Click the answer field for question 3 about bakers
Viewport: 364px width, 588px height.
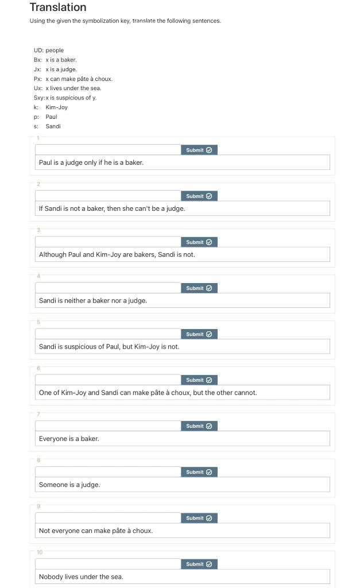pyautogui.click(x=106, y=241)
